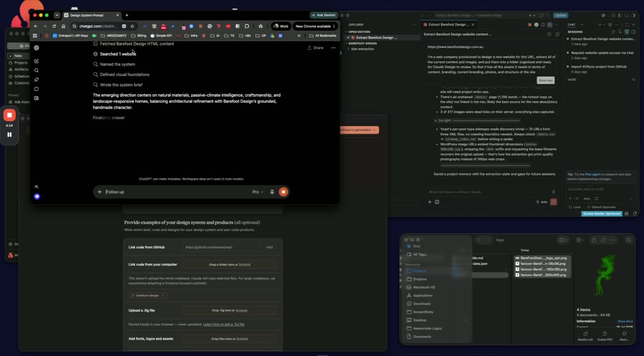Click the New Chrome available button
The width and height of the screenshot is (644, 356).
(x=315, y=26)
